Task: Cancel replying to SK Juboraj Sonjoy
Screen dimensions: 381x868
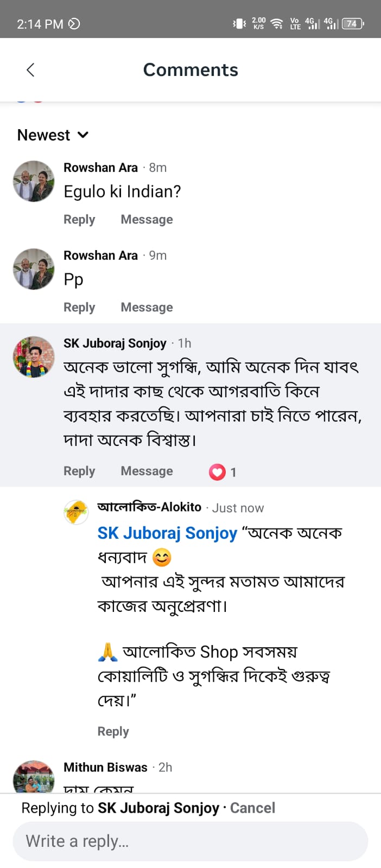Action: click(x=252, y=808)
